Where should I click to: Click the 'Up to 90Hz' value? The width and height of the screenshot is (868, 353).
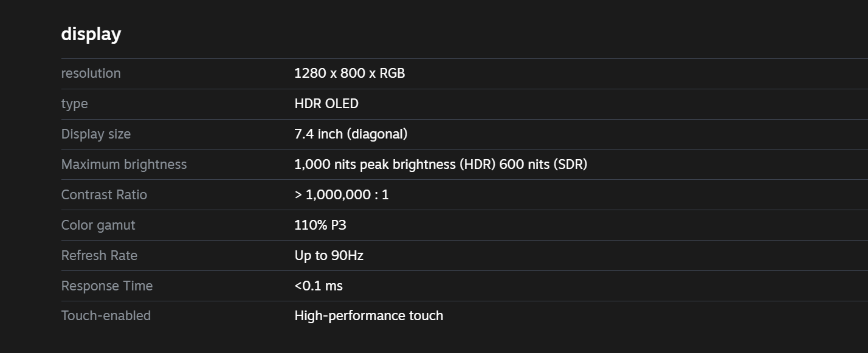point(329,256)
